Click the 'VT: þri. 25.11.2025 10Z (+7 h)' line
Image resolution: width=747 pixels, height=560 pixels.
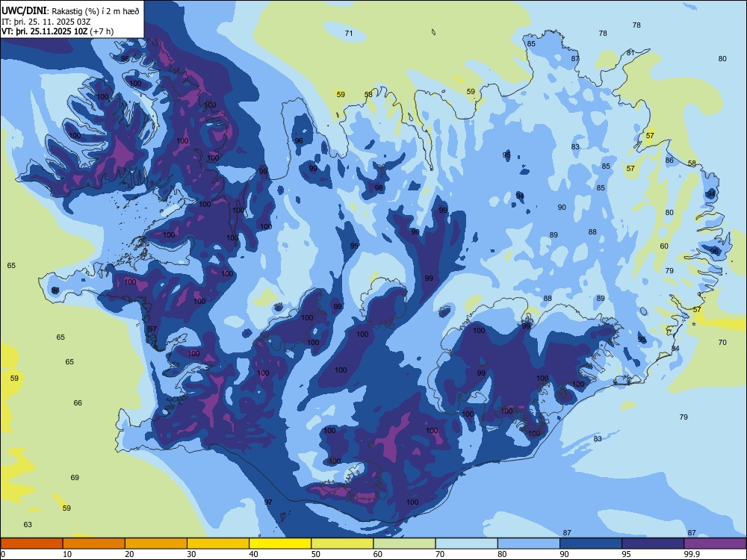point(58,31)
